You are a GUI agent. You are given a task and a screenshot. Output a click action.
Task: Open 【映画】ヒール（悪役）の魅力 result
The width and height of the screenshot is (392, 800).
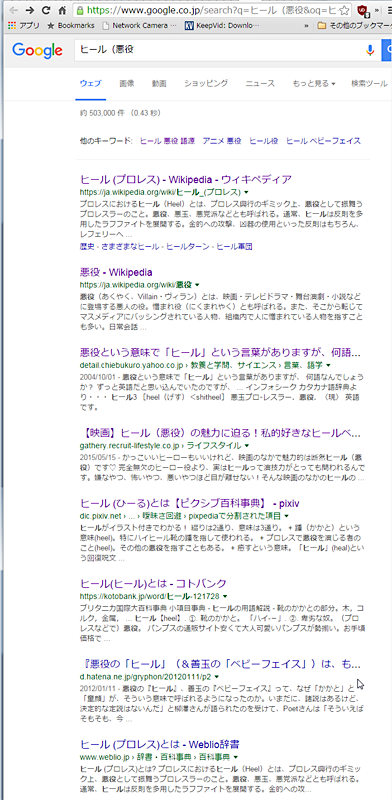220,434
